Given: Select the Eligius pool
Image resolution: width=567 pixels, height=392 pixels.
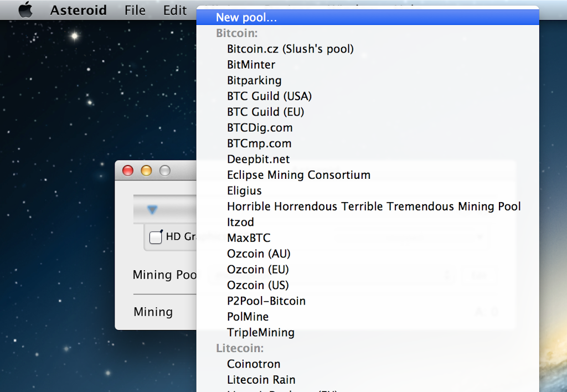Looking at the screenshot, I should tap(368, 190).
